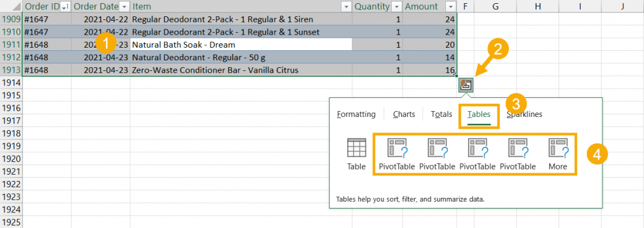This screenshot has width=644, height=228.
Task: Select row 1917 header
Action: click(x=11, y=121)
